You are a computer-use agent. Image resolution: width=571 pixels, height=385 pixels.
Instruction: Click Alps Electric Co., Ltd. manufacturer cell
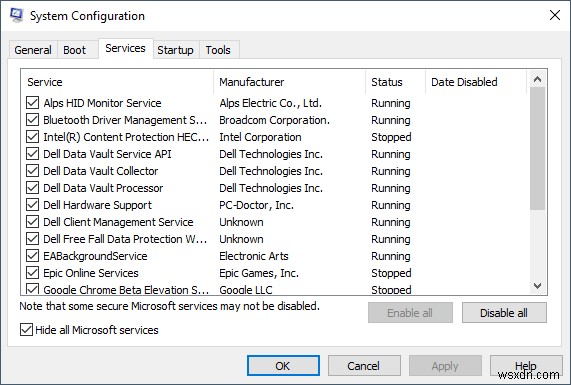click(x=271, y=103)
